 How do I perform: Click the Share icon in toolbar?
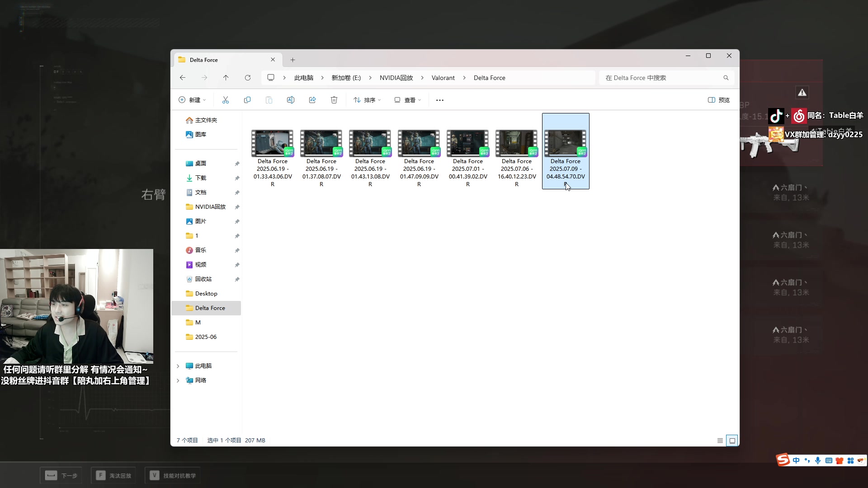click(x=312, y=100)
